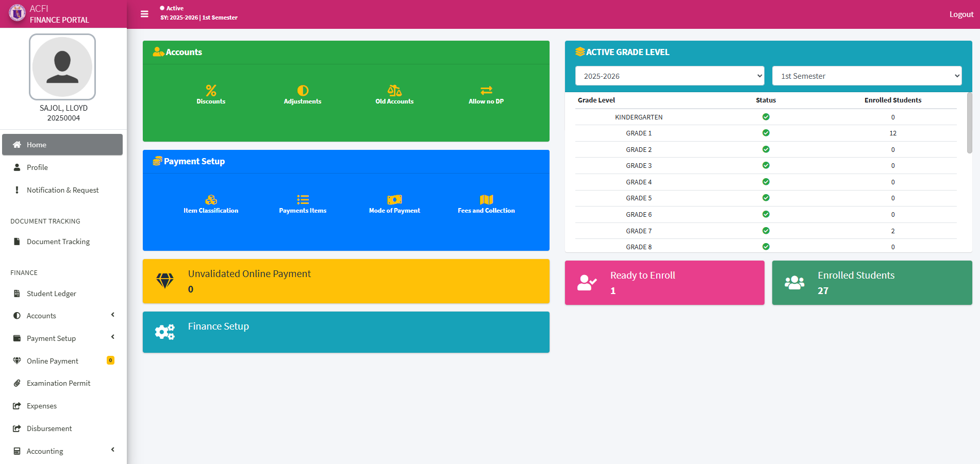Click the Allow no DP arrows icon
The height and width of the screenshot is (464, 980).
(x=486, y=91)
